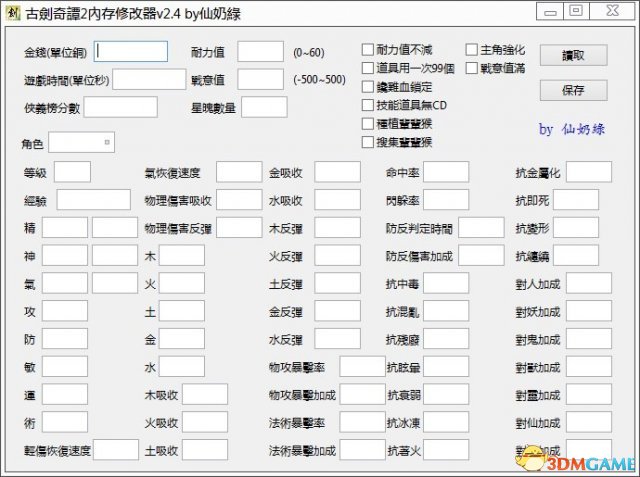Select the 耐力值 input box

tap(260, 51)
